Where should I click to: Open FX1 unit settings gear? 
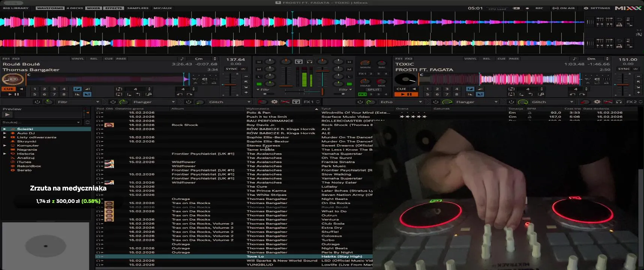(x=274, y=102)
